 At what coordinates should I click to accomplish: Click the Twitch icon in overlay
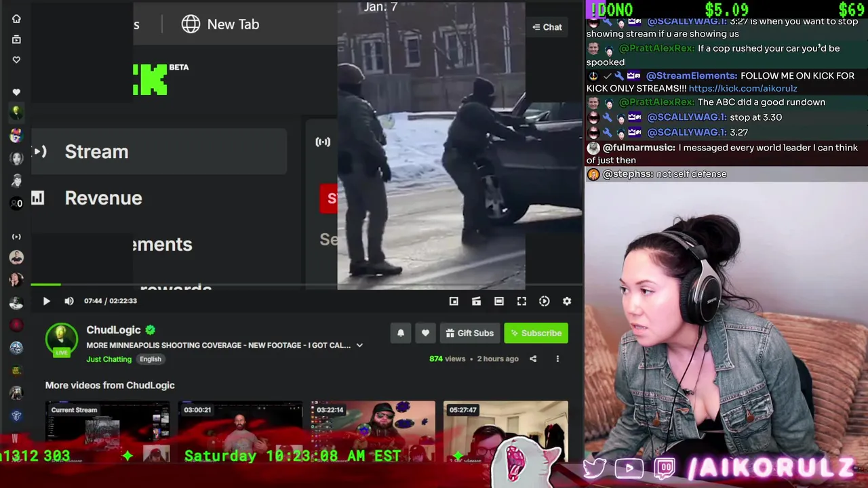665,468
